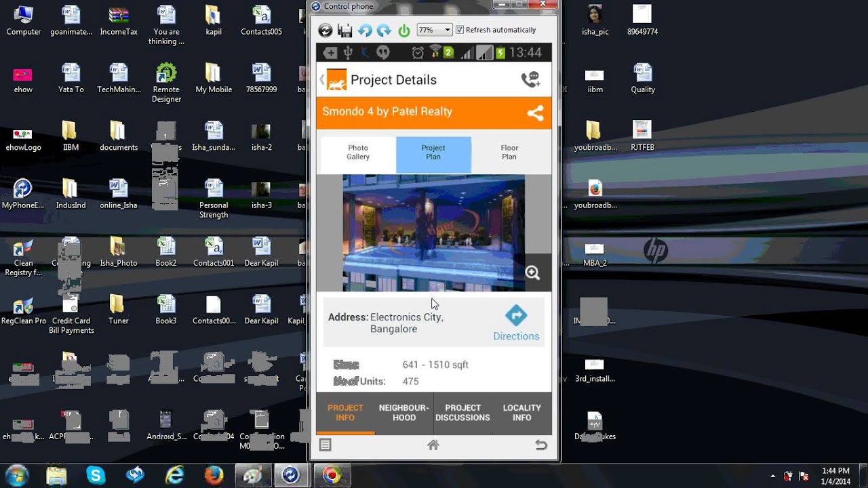This screenshot has height=488, width=868.
Task: Open the NEIGHBOURHOOD bottom tab
Action: 404,413
